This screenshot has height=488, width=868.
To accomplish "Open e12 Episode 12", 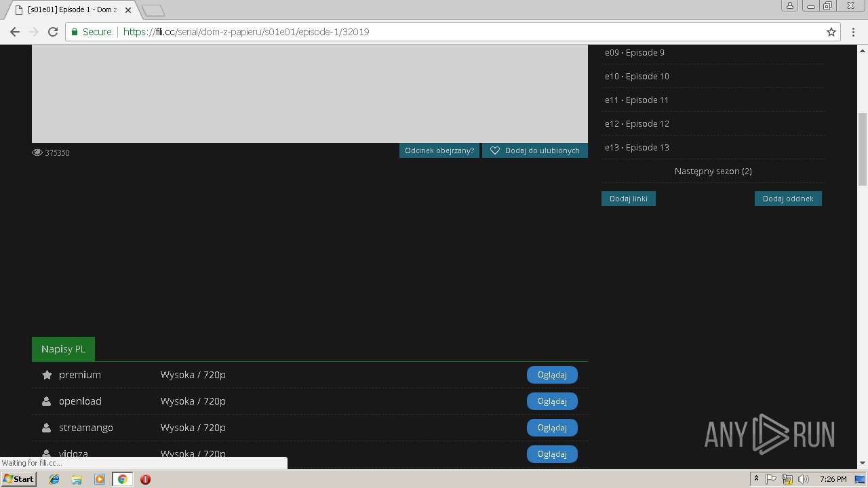I will (637, 123).
